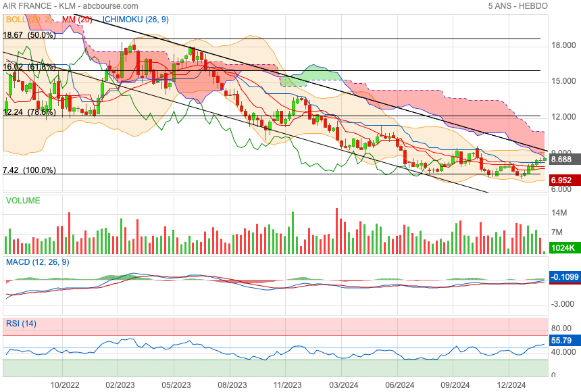Click the red 6.952 price tag
Image resolution: width=581 pixels, height=392 pixels.
click(562, 181)
